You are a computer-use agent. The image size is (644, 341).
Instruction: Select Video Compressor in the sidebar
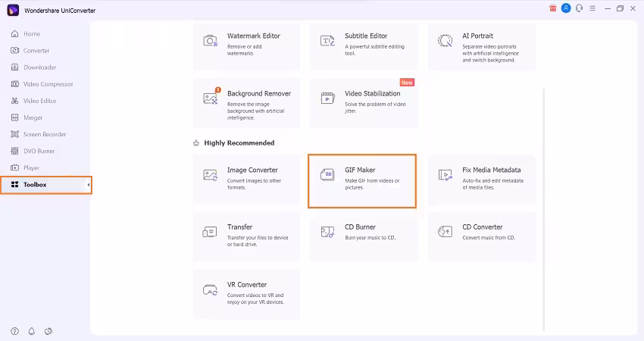(48, 84)
